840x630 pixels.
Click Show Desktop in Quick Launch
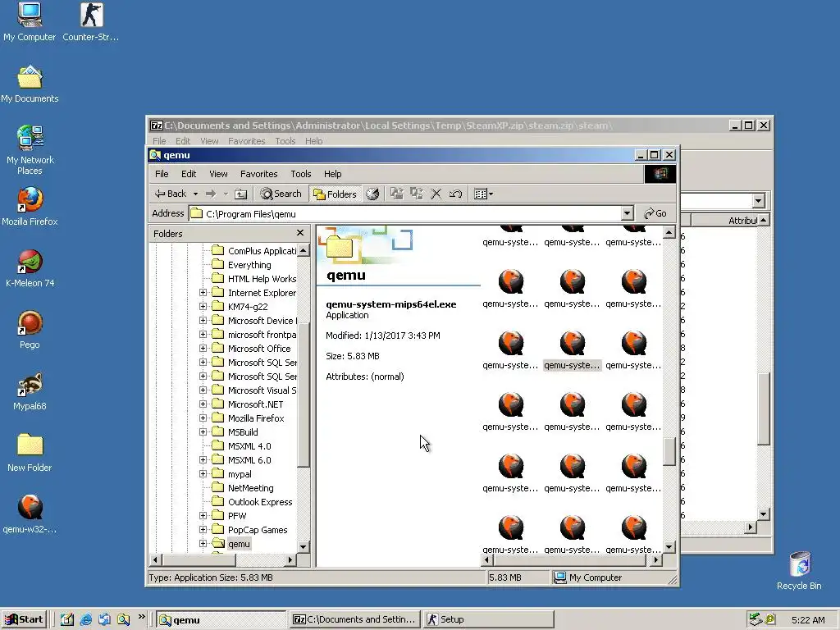(x=67, y=619)
